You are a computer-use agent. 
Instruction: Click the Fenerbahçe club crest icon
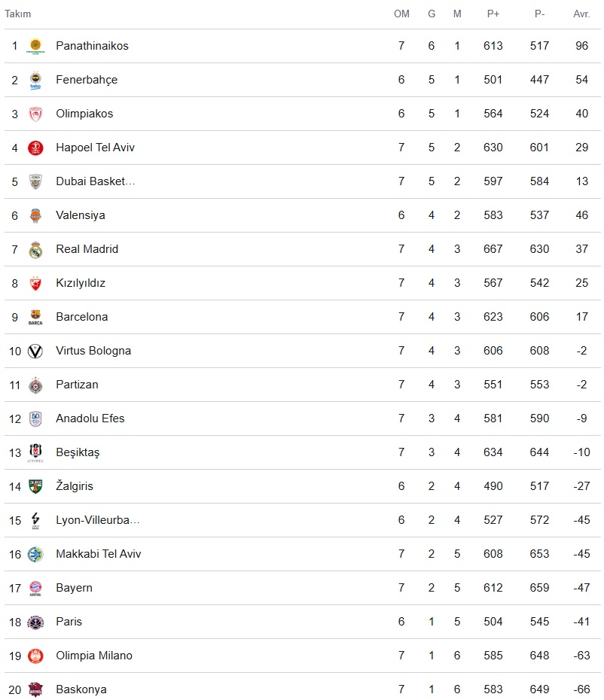click(35, 80)
